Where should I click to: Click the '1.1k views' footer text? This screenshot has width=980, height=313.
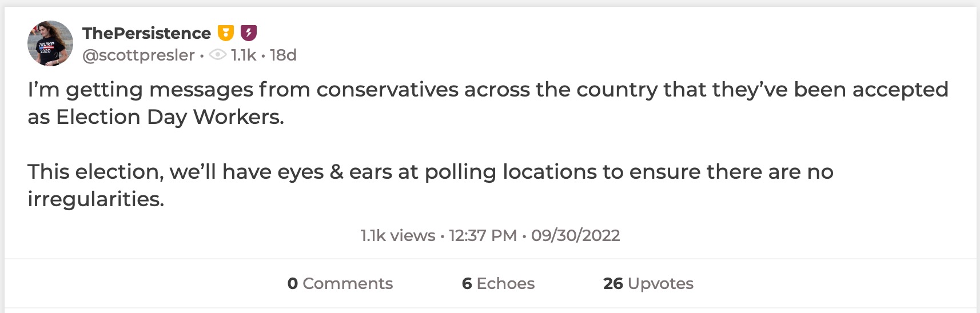(397, 235)
